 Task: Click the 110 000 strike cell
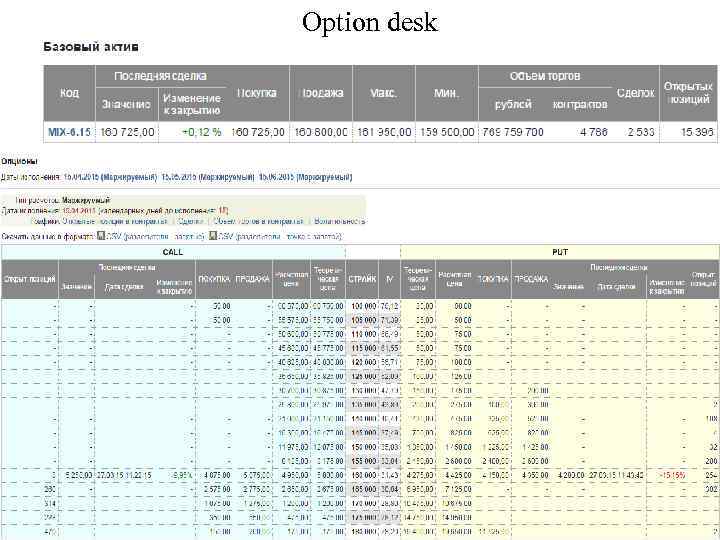point(364,334)
